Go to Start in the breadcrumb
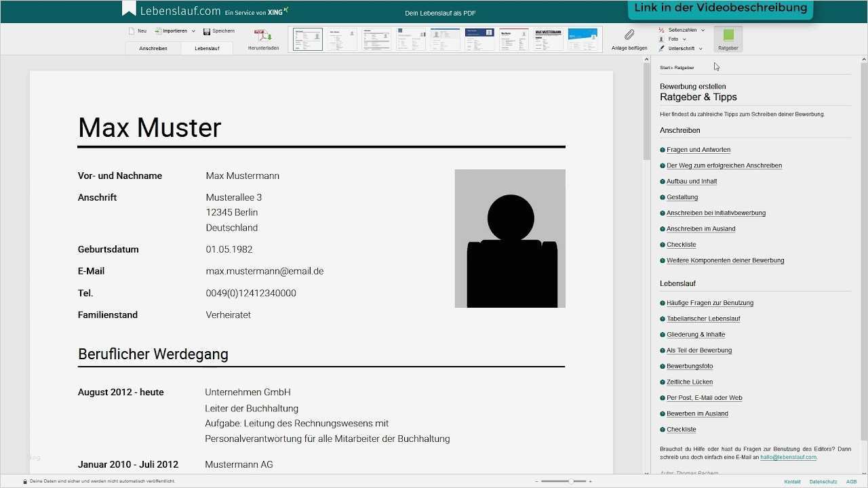This screenshot has height=488, width=868. 665,68
